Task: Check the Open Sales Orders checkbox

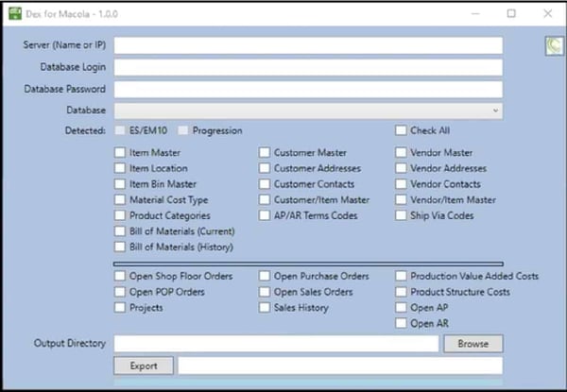Action: tap(265, 292)
